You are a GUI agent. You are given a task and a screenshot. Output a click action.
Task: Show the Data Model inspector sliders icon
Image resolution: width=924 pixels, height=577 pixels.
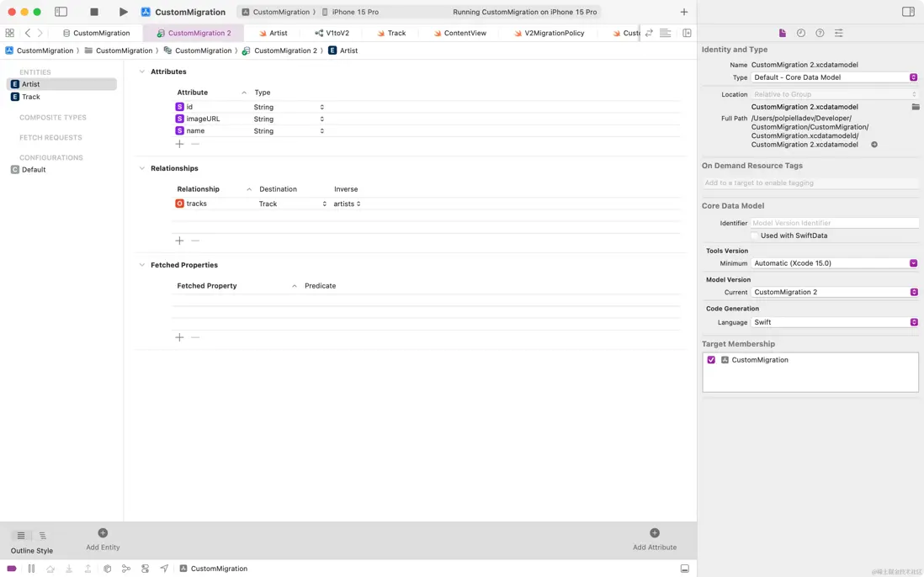point(838,33)
